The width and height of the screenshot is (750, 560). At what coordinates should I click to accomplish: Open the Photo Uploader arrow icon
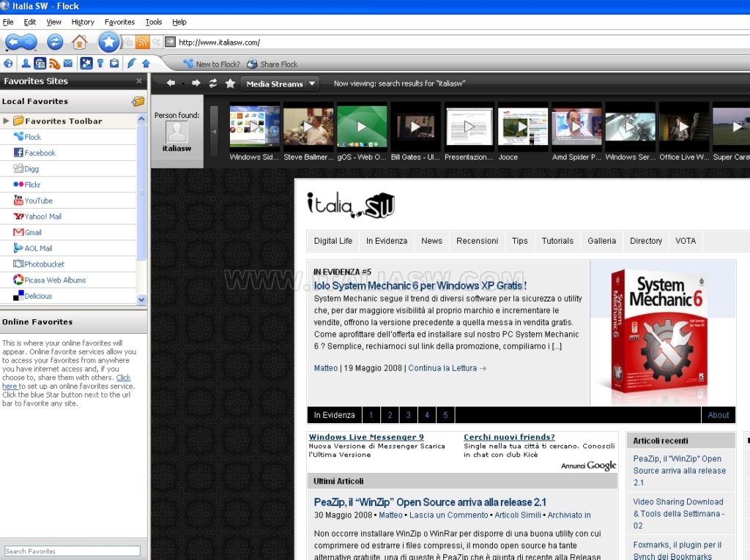coord(146,63)
